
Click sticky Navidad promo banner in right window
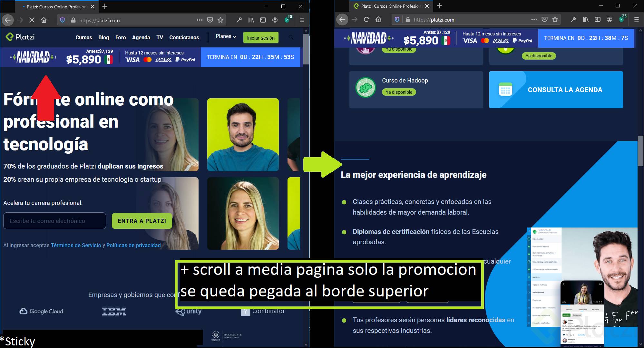point(484,38)
